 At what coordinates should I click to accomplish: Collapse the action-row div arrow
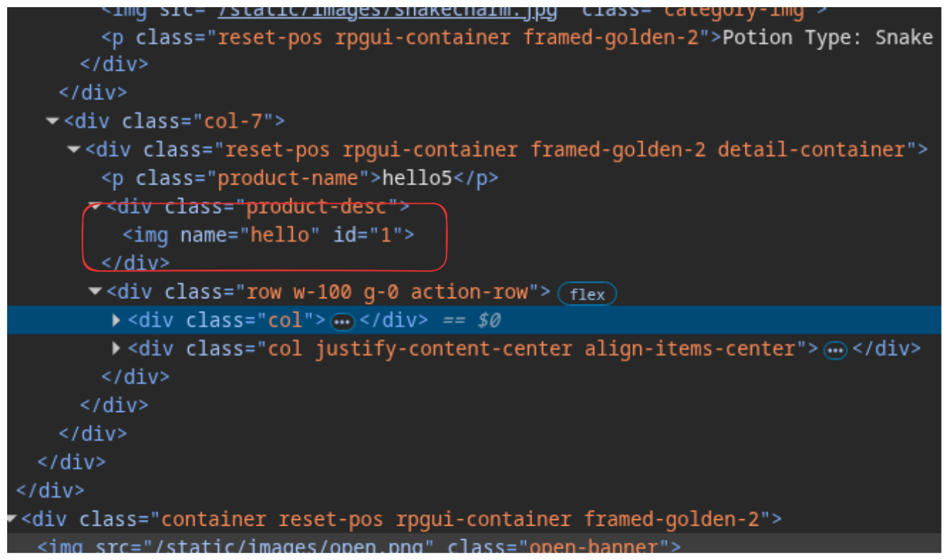click(94, 292)
